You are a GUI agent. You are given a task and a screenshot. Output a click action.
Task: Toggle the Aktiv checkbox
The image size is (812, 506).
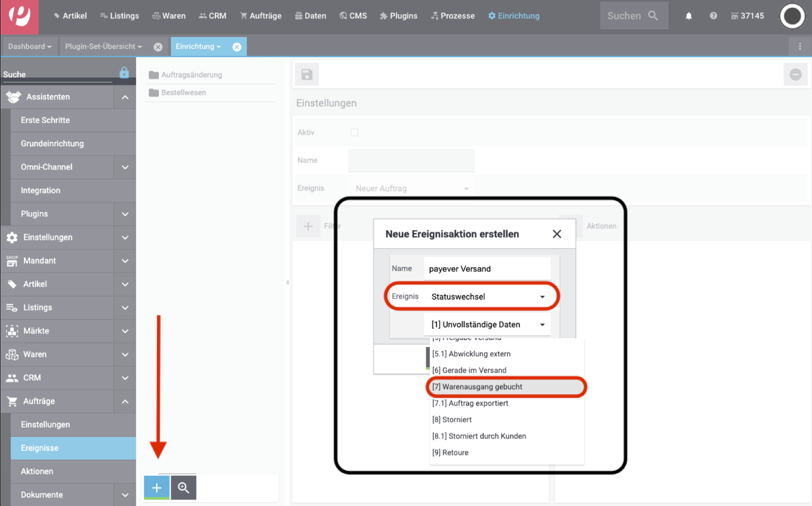pos(355,133)
